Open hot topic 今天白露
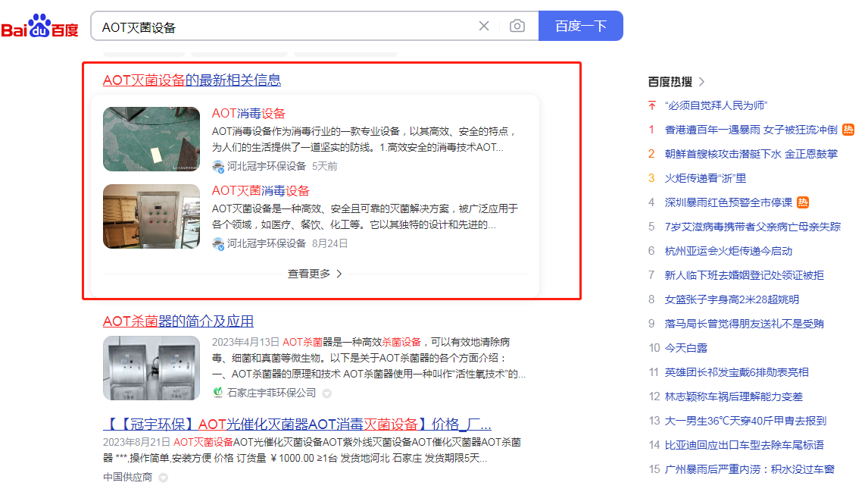This screenshot has width=868, height=492. point(686,348)
